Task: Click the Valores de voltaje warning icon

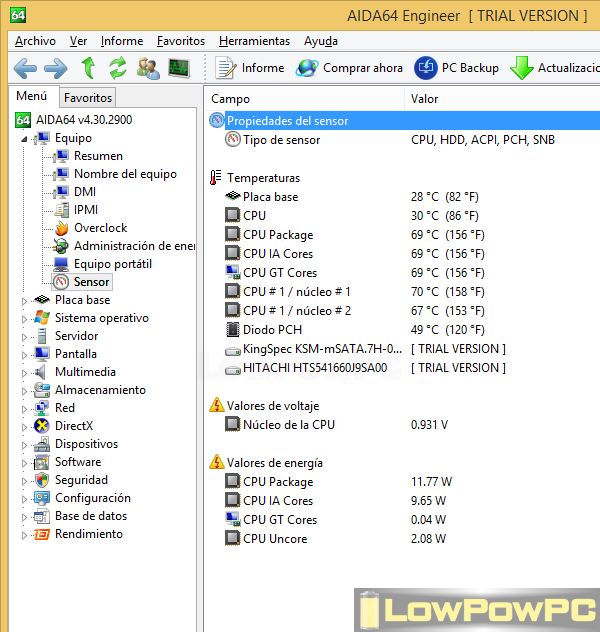Action: point(217,405)
